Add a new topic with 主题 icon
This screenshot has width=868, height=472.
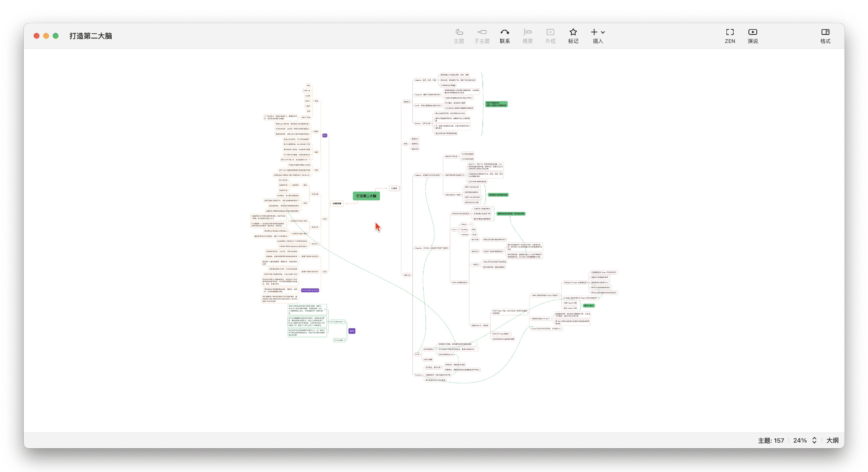[459, 32]
